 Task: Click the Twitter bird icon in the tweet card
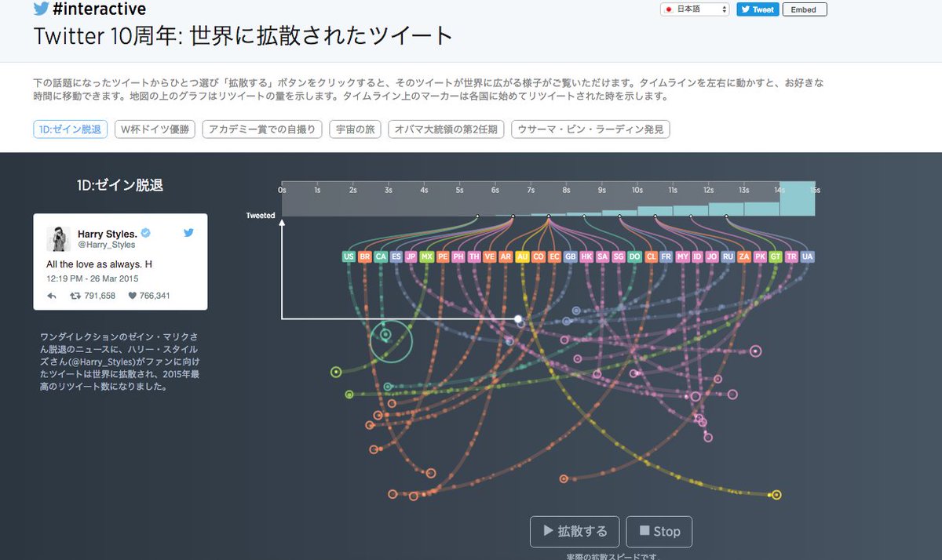[188, 233]
